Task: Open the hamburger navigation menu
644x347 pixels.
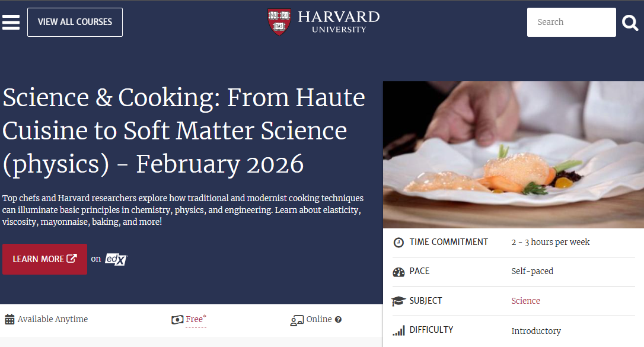Action: coord(11,22)
